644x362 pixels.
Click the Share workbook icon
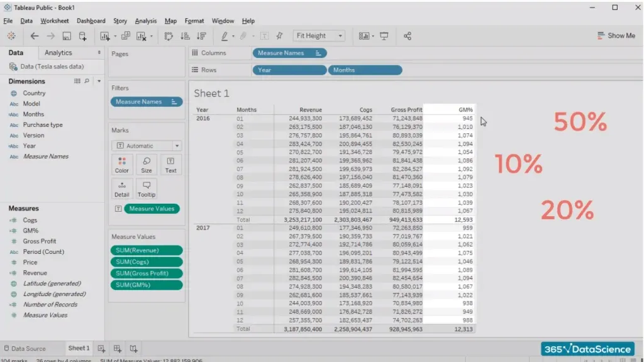point(408,36)
